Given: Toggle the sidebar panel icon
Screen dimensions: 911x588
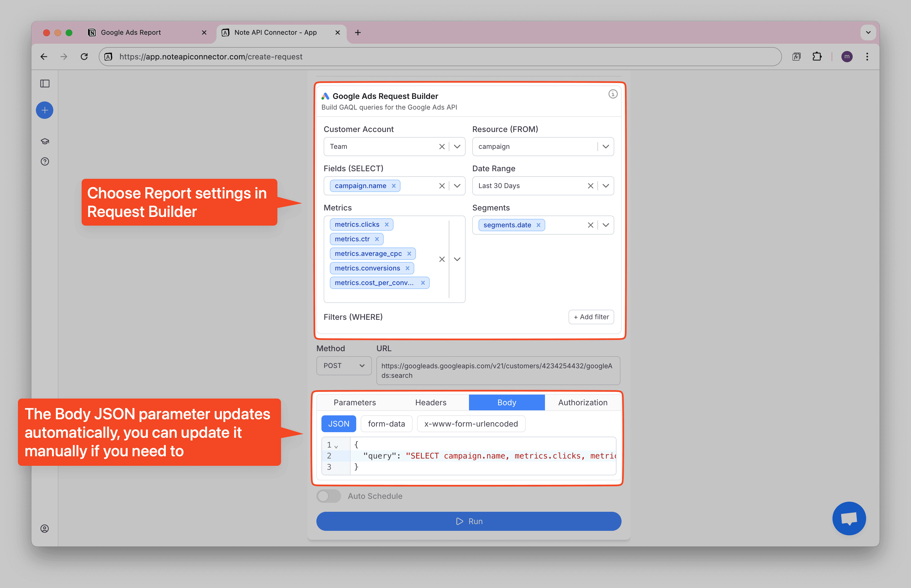Looking at the screenshot, I should click(x=45, y=83).
